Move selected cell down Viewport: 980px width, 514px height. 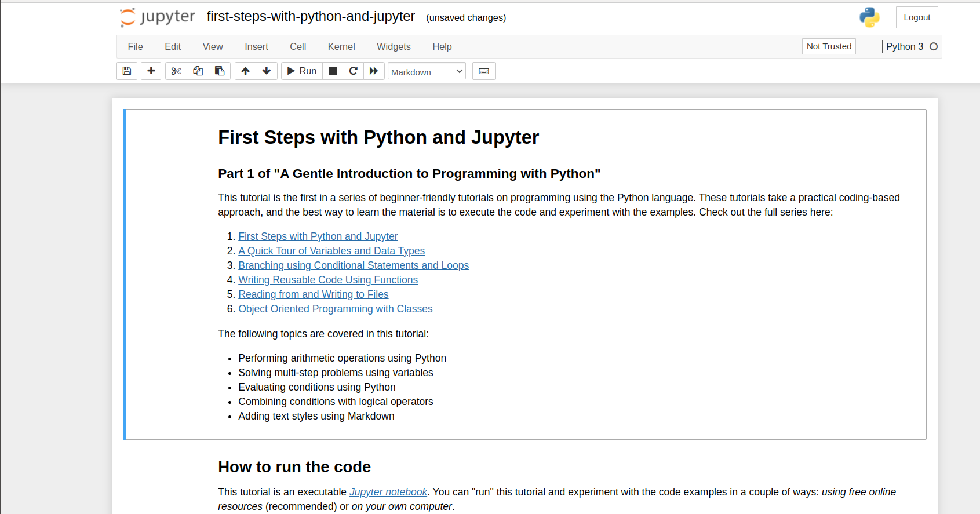point(267,71)
